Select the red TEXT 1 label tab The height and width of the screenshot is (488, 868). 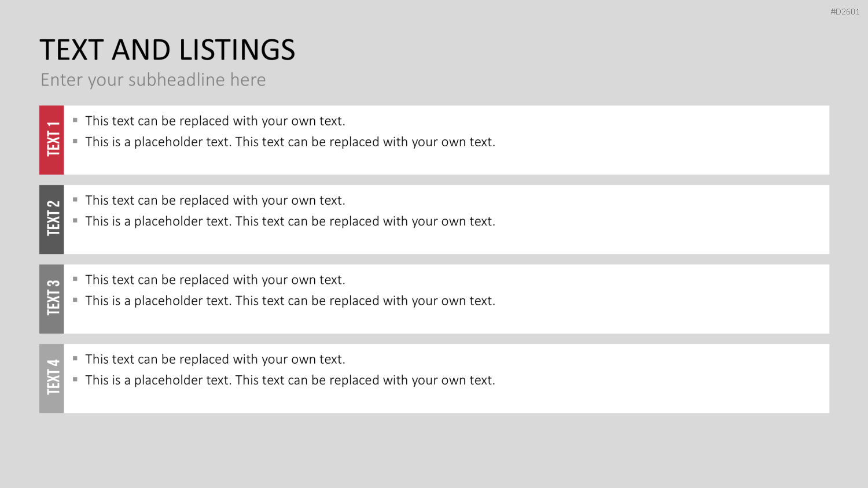(x=52, y=140)
